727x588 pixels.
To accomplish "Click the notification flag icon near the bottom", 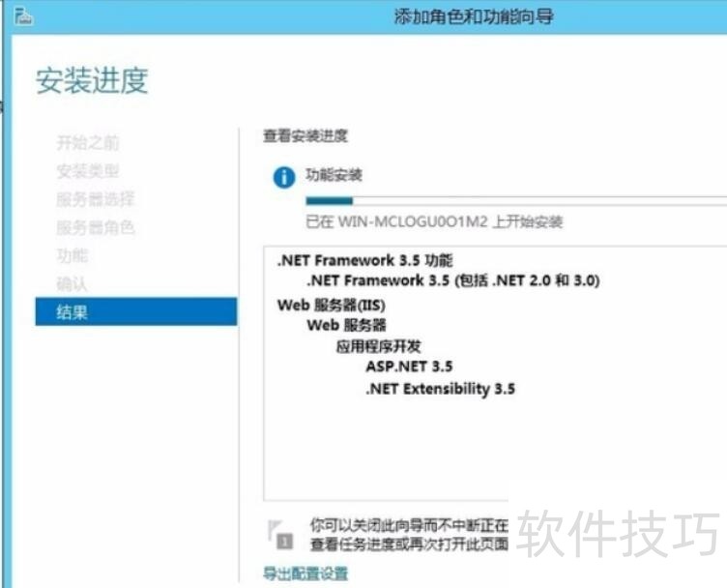I will point(280,535).
